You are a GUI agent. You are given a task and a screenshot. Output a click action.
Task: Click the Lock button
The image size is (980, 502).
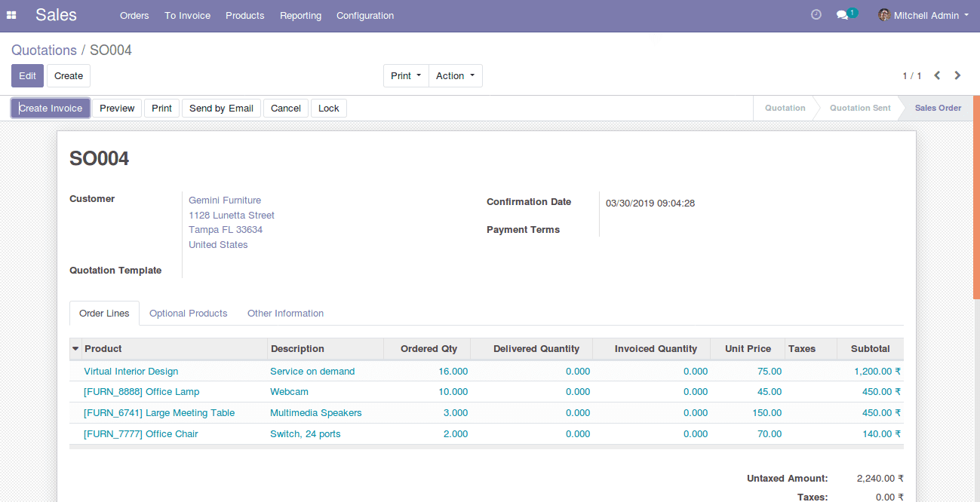coord(329,109)
